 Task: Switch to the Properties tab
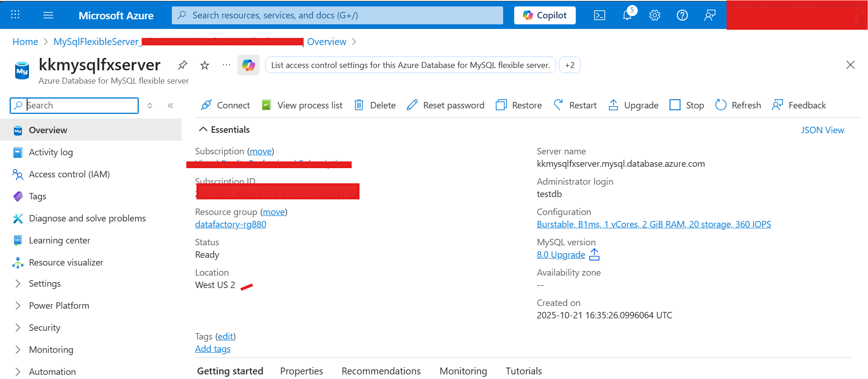301,371
